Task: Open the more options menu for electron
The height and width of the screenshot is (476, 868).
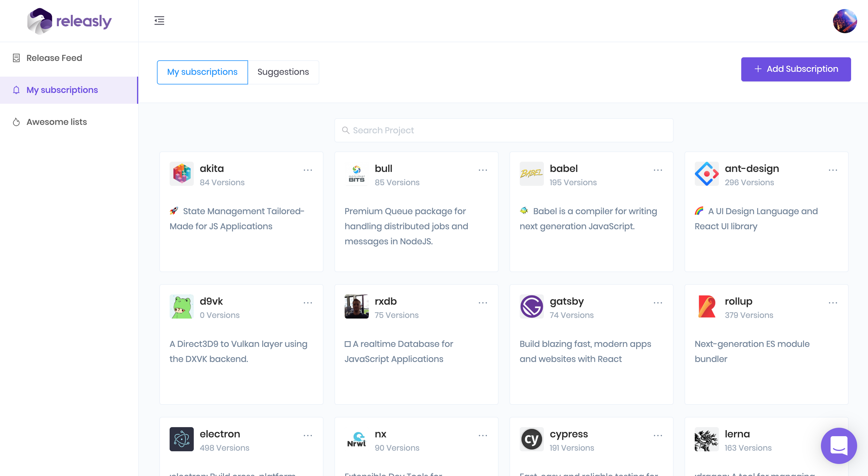Action: pyautogui.click(x=308, y=436)
